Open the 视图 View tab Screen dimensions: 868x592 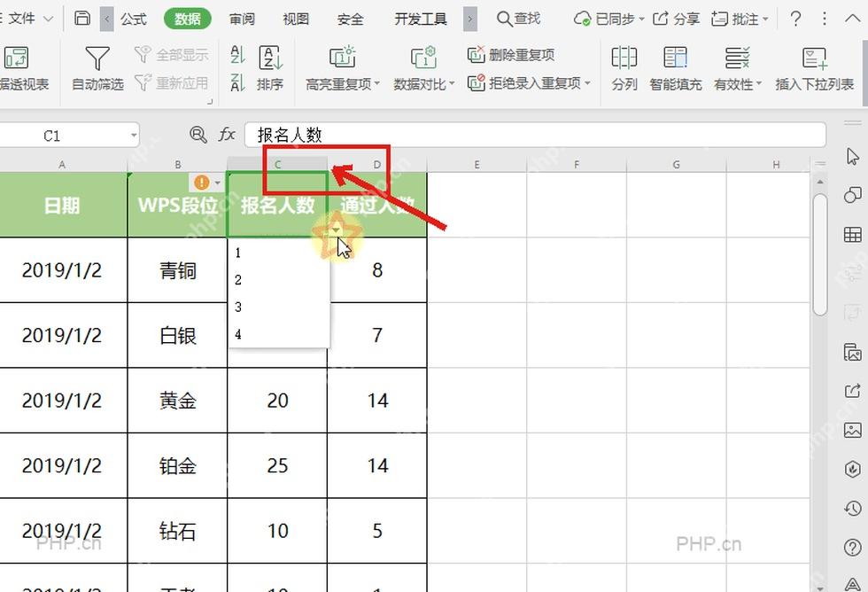(x=296, y=19)
